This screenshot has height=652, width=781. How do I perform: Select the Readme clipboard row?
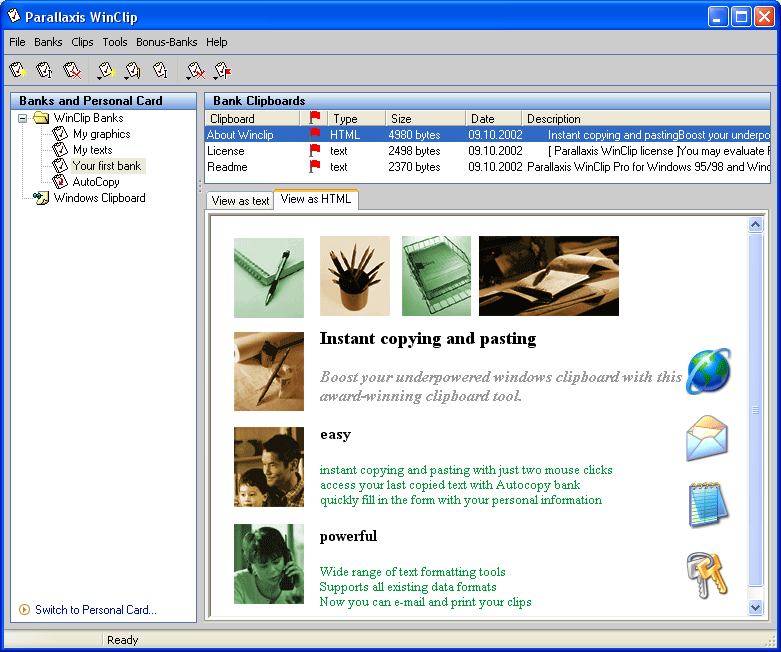pyautogui.click(x=487, y=166)
